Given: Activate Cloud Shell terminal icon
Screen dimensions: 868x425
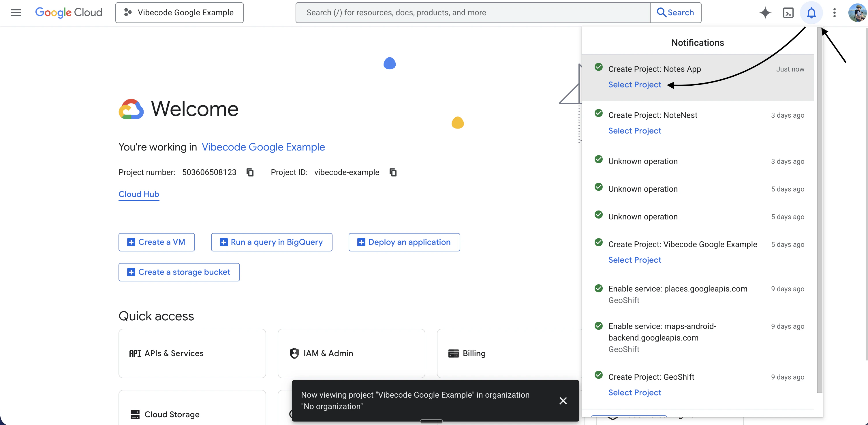Looking at the screenshot, I should click(788, 13).
